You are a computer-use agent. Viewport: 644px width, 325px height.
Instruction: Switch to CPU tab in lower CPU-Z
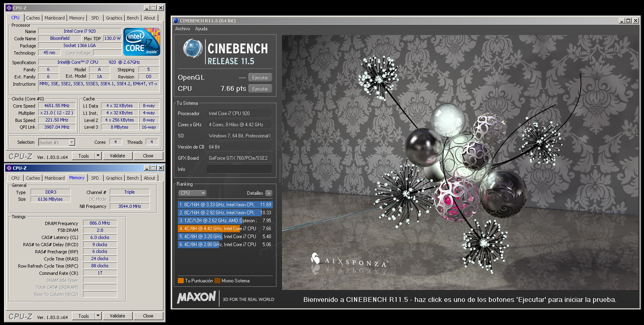coord(16,178)
